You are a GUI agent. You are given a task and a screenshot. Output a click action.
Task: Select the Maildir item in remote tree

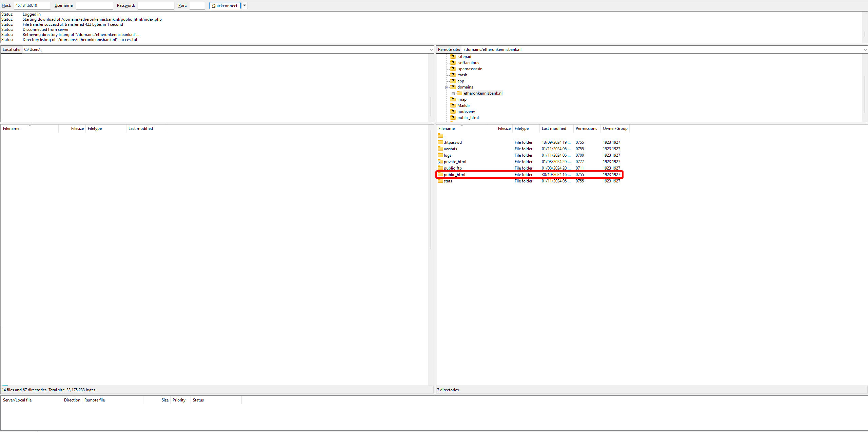pyautogui.click(x=463, y=105)
